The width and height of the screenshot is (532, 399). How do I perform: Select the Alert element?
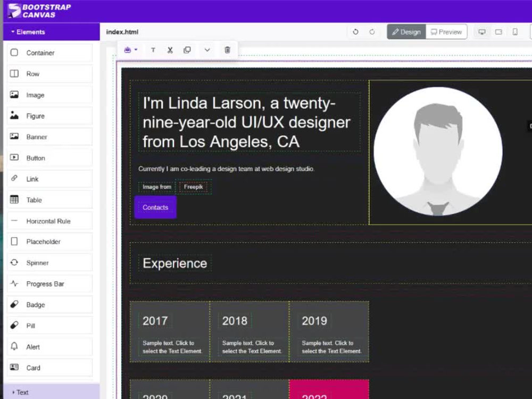tap(49, 347)
